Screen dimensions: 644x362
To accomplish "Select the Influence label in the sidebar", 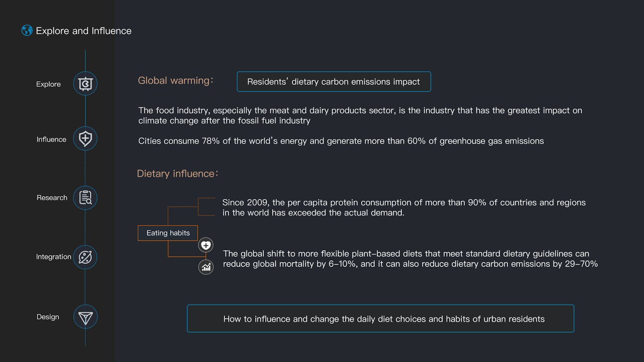I will (x=52, y=139).
